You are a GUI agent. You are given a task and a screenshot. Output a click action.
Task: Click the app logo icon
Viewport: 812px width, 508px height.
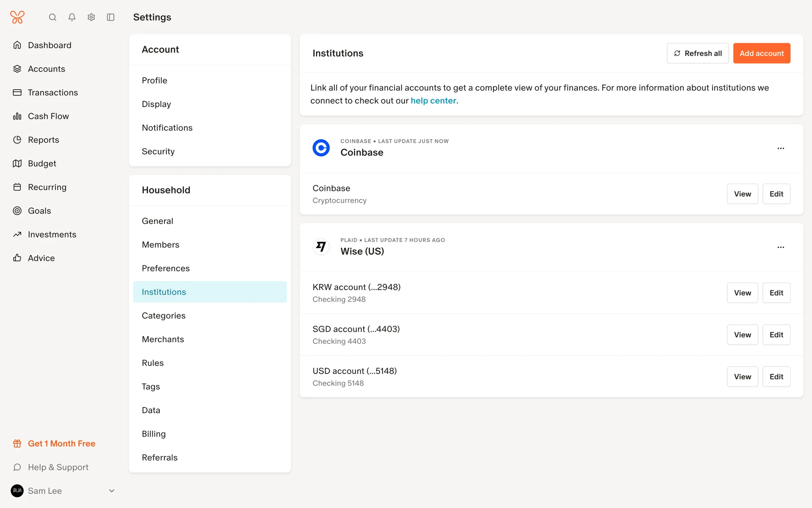pos(17,17)
